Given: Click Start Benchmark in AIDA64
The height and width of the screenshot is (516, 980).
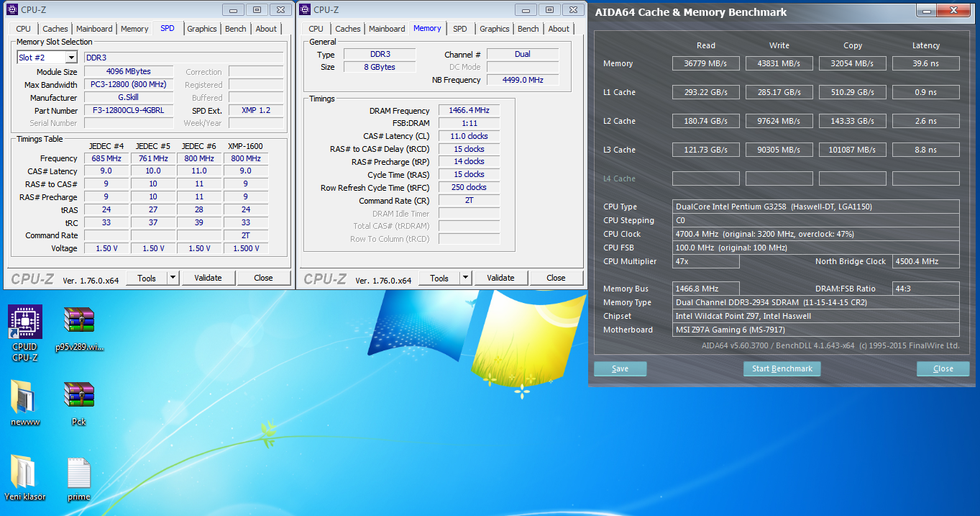Looking at the screenshot, I should [782, 368].
